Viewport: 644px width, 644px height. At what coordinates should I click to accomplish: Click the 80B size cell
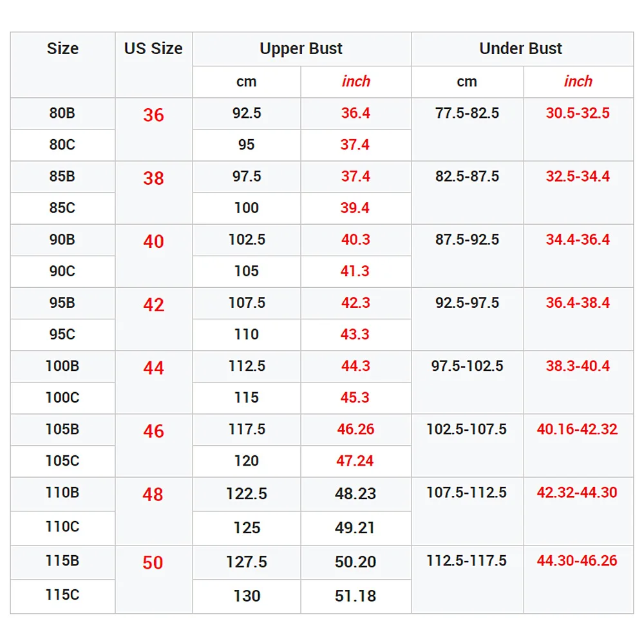tap(62, 113)
